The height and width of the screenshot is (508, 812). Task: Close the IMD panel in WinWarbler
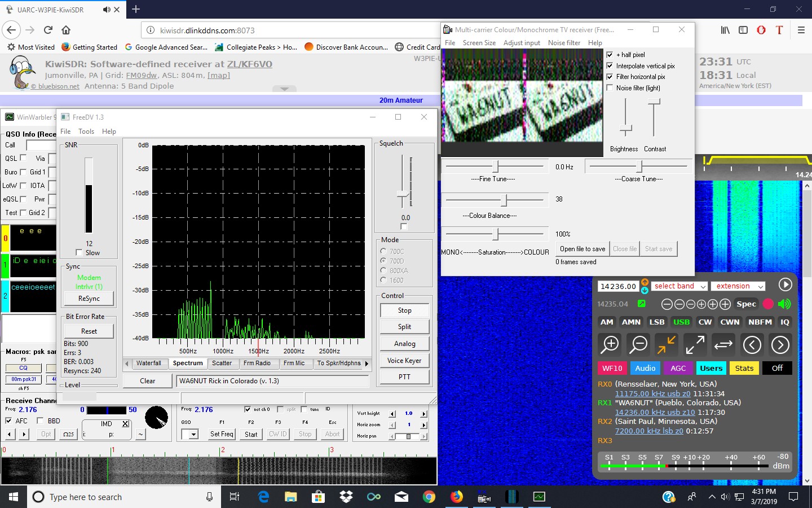(125, 424)
